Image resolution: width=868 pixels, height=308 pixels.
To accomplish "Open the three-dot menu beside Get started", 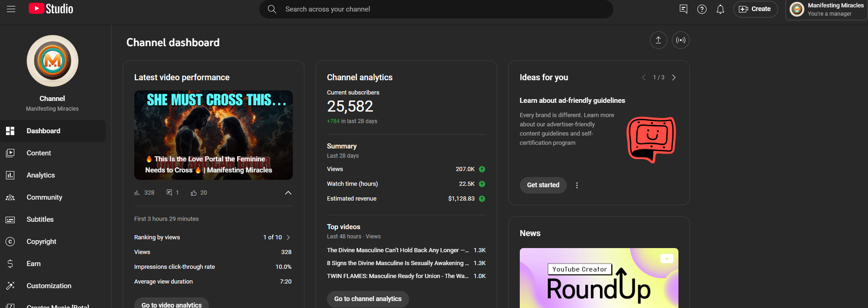I will click(577, 185).
